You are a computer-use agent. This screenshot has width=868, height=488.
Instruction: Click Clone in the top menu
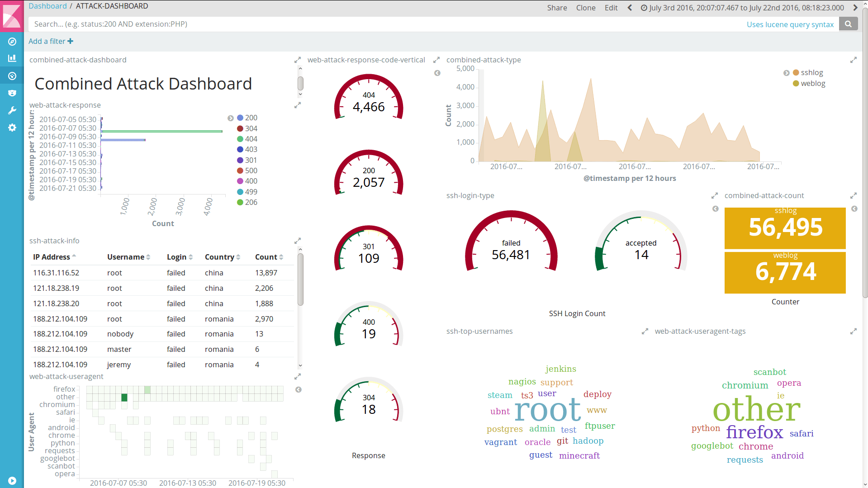tap(585, 8)
